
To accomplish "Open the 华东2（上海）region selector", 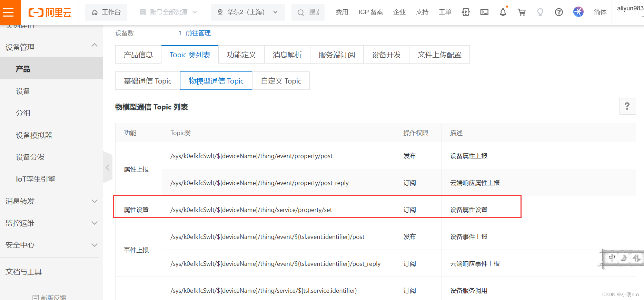I will pyautogui.click(x=248, y=12).
